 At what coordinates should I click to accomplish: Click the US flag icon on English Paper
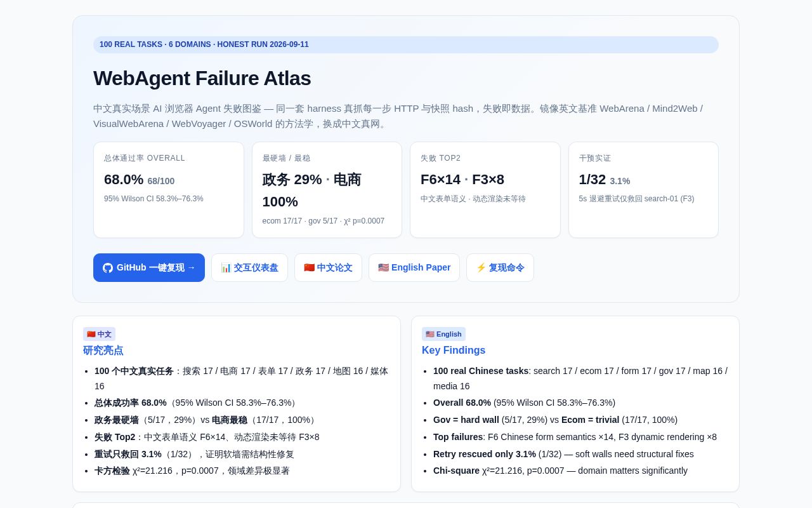tap(383, 267)
